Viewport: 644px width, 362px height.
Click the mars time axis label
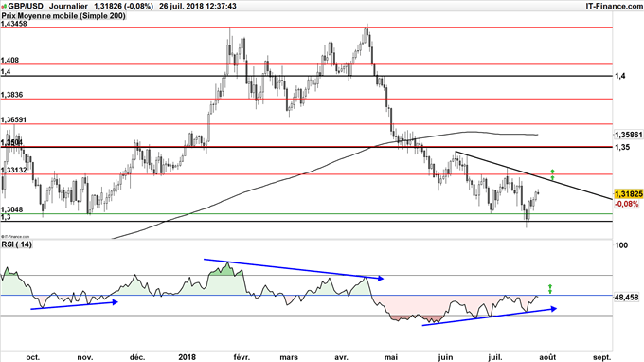[x=289, y=357]
